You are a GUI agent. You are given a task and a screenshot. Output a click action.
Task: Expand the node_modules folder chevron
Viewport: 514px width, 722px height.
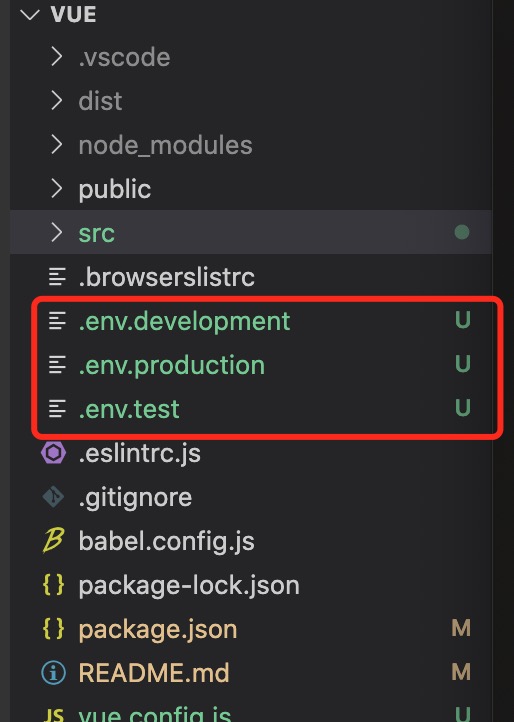56,145
